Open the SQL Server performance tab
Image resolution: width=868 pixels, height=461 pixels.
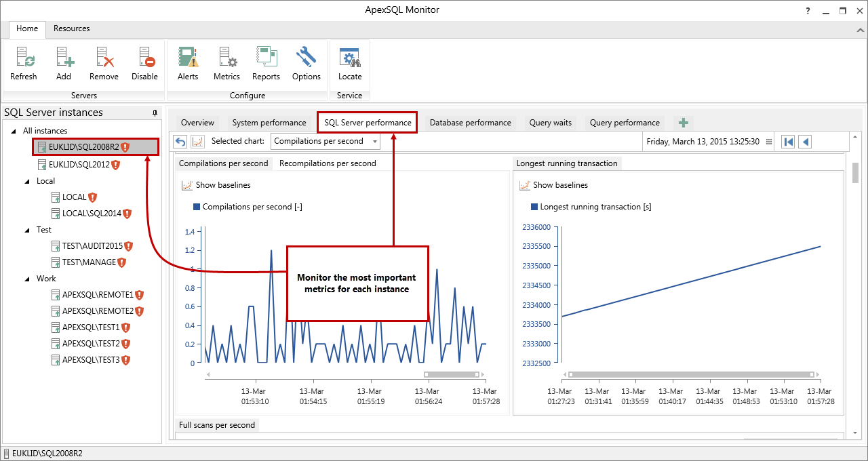368,123
